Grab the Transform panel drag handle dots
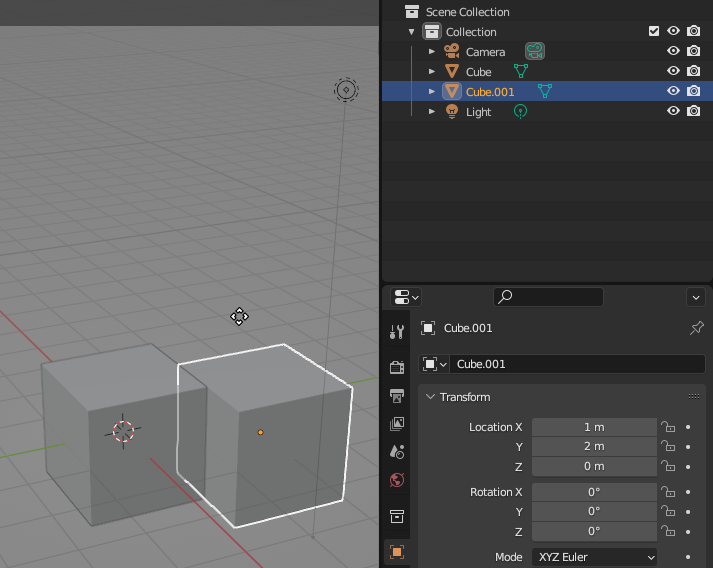The width and height of the screenshot is (713, 568). 694,397
